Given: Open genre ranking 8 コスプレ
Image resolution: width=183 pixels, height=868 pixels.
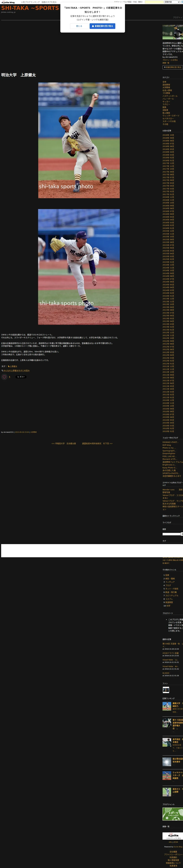Looking at the screenshot, I should 169,599.
